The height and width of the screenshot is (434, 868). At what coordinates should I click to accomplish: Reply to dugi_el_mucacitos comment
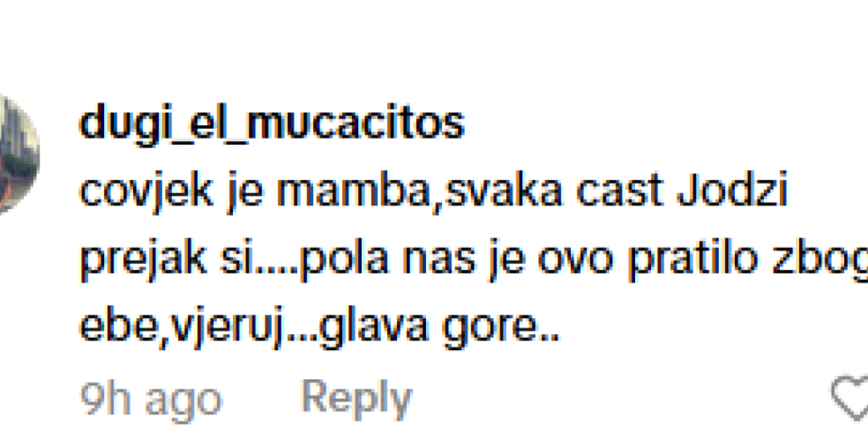click(357, 396)
